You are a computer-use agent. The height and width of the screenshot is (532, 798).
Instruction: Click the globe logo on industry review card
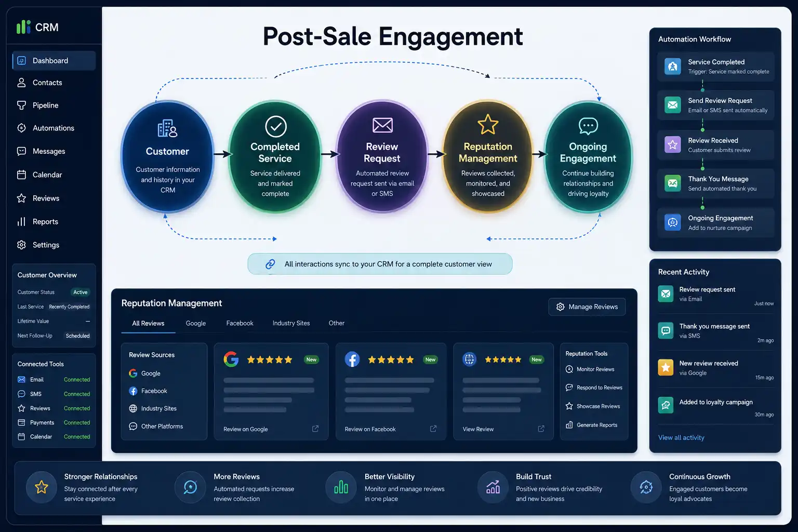tap(470, 359)
